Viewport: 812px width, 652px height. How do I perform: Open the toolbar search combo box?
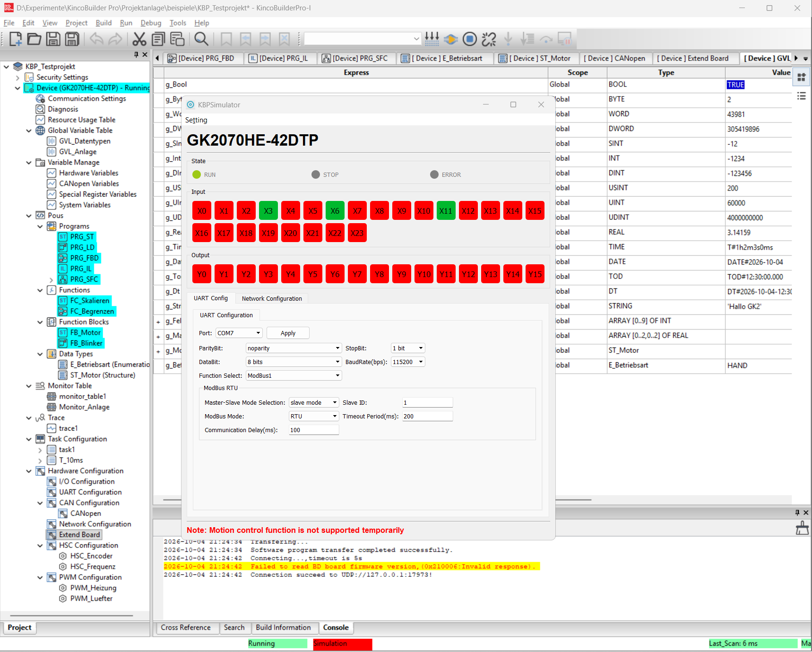coord(362,39)
